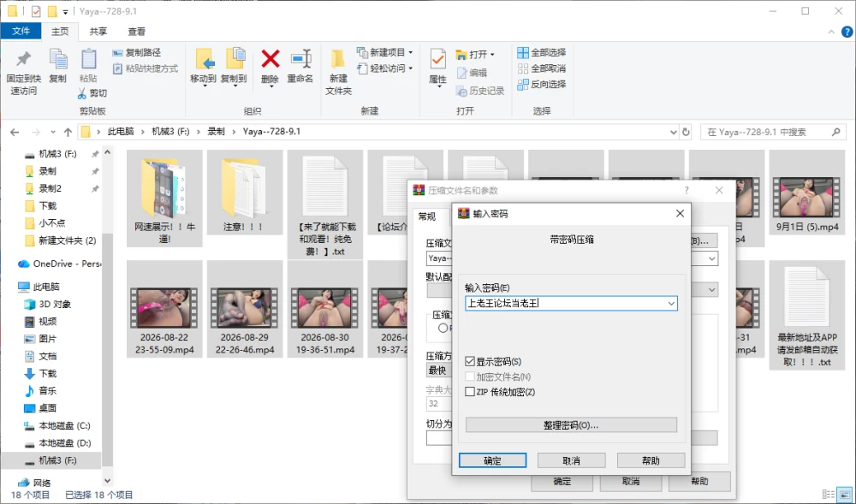The height and width of the screenshot is (504, 856).
Task: Uncheck the Show password (显示密码) checkbox
Action: click(x=469, y=362)
